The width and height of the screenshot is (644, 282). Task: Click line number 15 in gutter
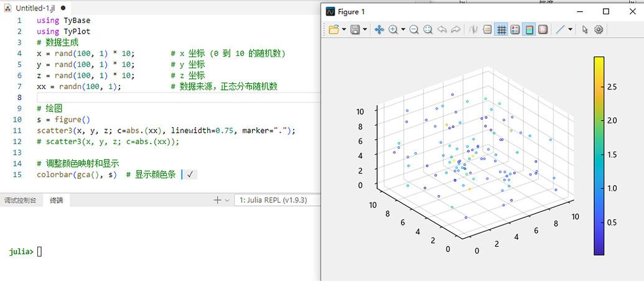tap(17, 175)
